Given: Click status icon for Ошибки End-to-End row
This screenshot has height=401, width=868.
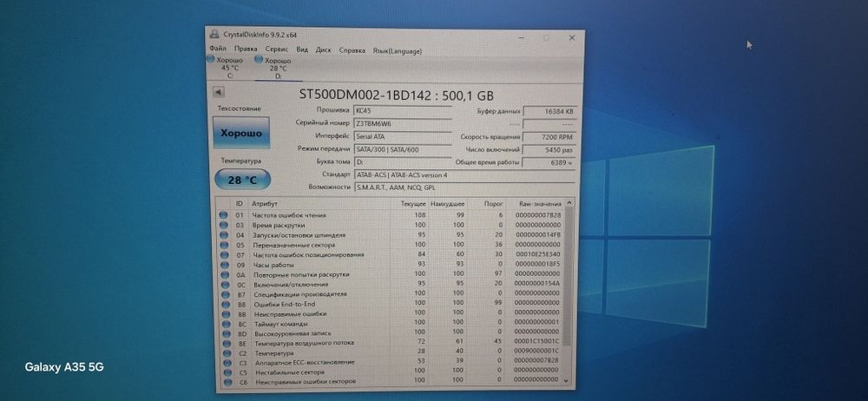Looking at the screenshot, I should pos(225,304).
